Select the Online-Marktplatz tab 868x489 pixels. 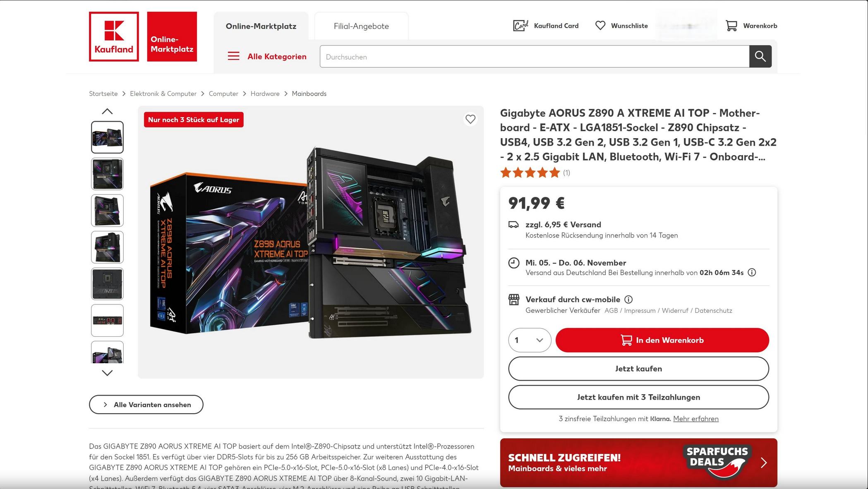click(x=261, y=26)
